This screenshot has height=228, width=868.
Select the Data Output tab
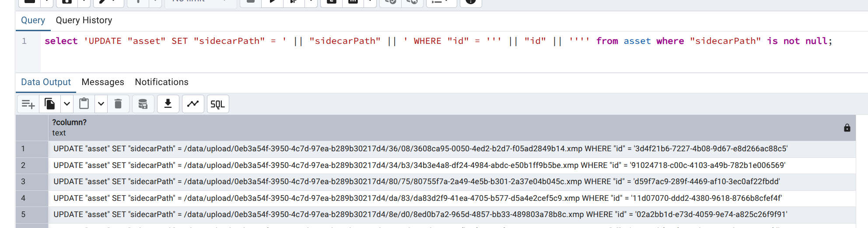(46, 82)
